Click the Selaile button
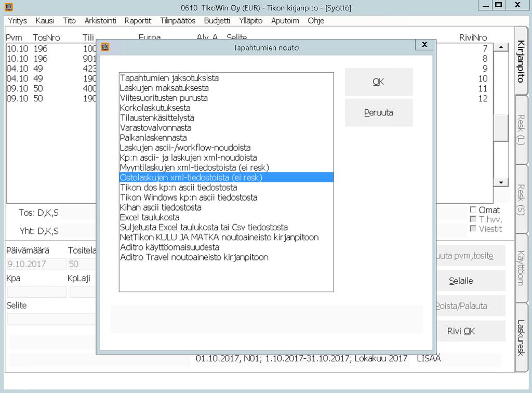 tap(471, 281)
